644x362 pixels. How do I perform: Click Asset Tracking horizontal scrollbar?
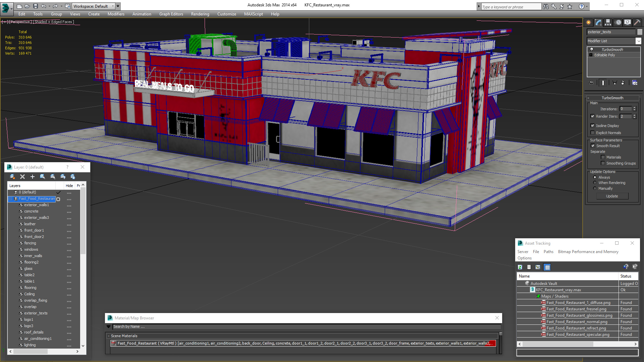(577, 344)
